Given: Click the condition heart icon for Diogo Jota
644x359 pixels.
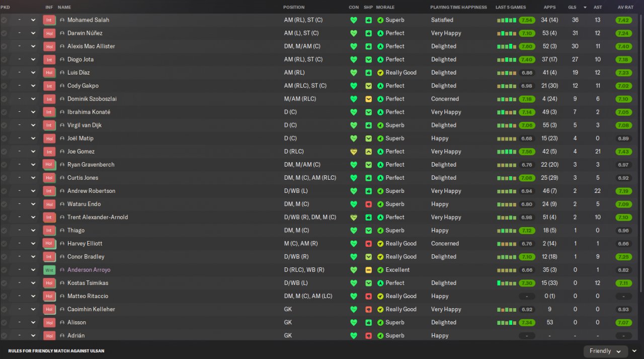Looking at the screenshot, I should 354,59.
